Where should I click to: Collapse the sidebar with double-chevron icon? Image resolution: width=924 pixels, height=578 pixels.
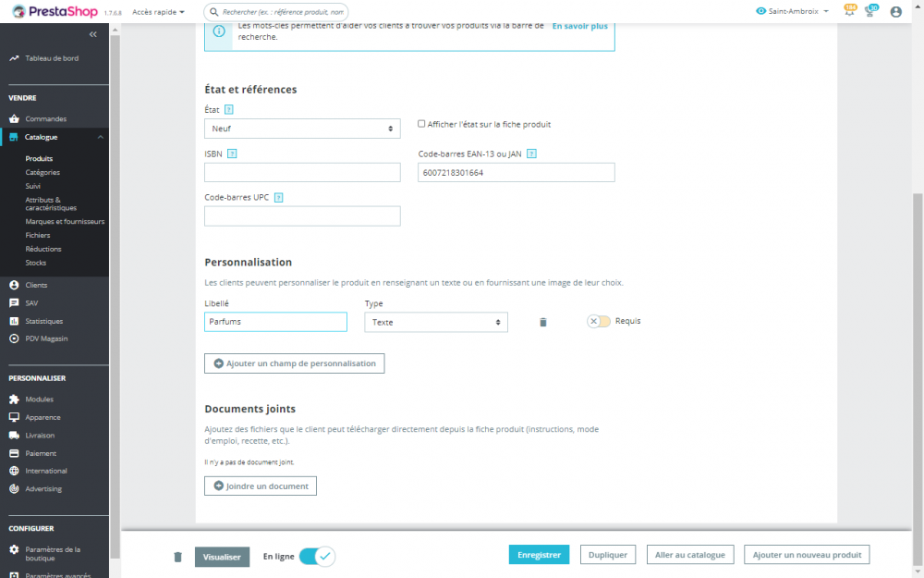93,35
